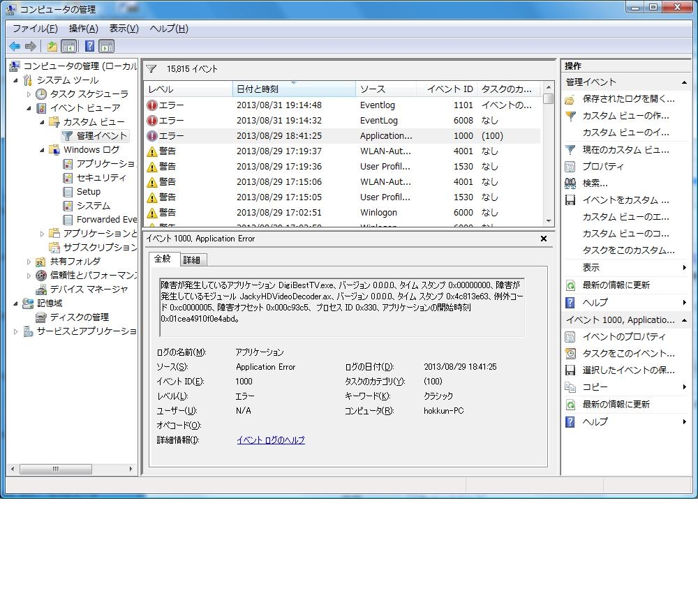The height and width of the screenshot is (616, 698).
Task: Click the event list scroll up arrow
Action: [549, 87]
